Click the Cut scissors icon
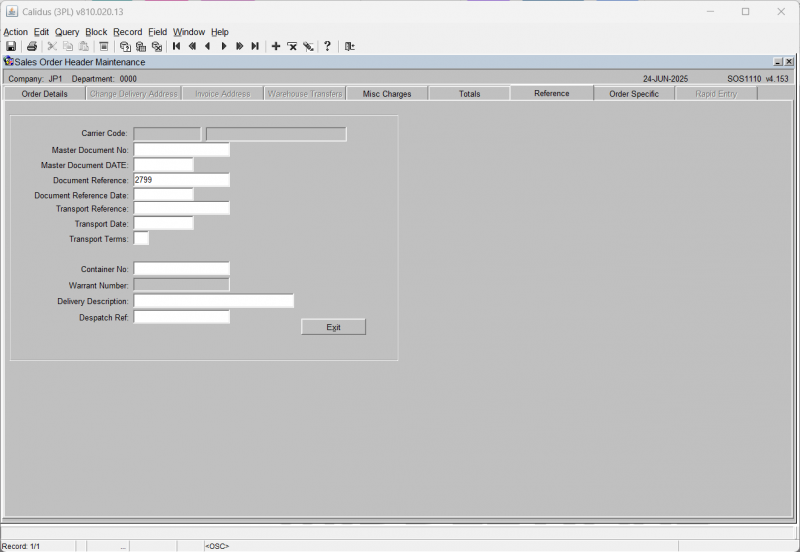This screenshot has width=800, height=552. 52,46
